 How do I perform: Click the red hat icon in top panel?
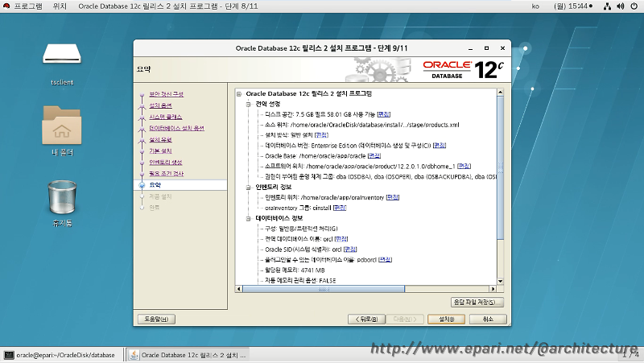click(x=6, y=6)
